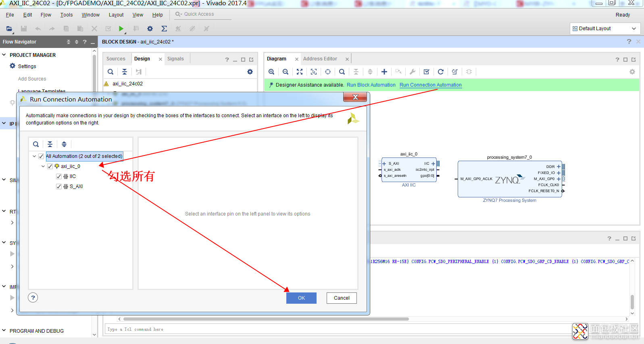This screenshot has height=344, width=644.
Task: Click search icon in Design panel
Action: tap(110, 72)
